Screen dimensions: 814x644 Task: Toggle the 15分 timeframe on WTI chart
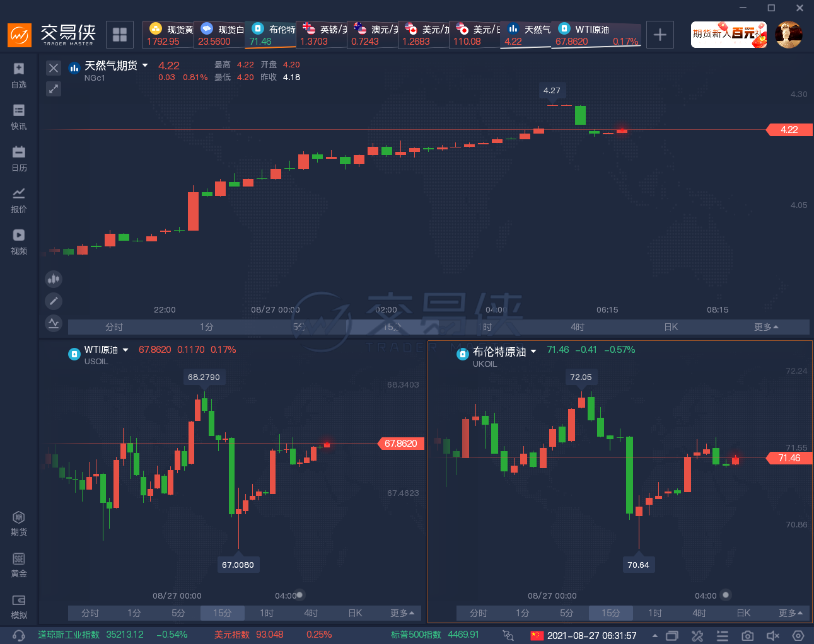pyautogui.click(x=222, y=613)
